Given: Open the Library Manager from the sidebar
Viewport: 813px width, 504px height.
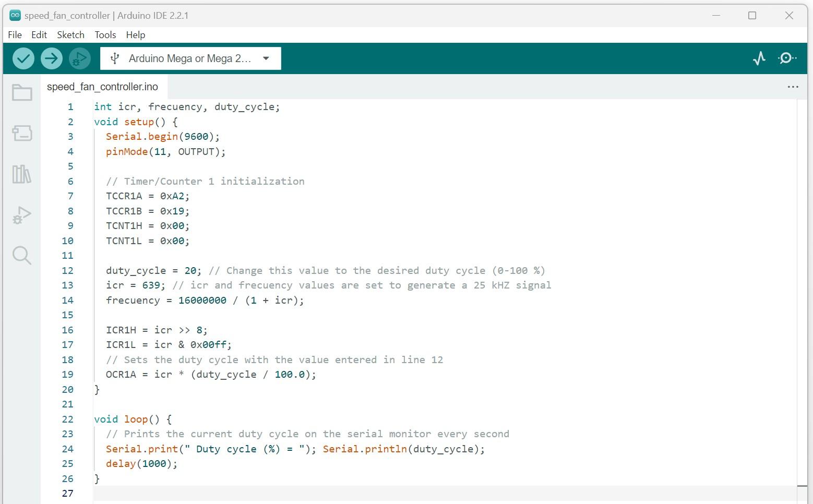Looking at the screenshot, I should coord(22,175).
